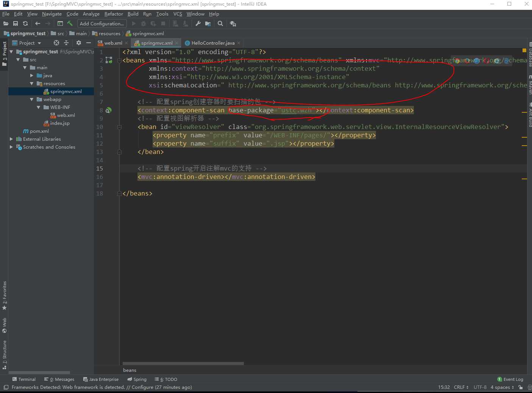Viewport: 532px width, 393px height.
Task: Open the Terminal tool window
Action: [24, 379]
